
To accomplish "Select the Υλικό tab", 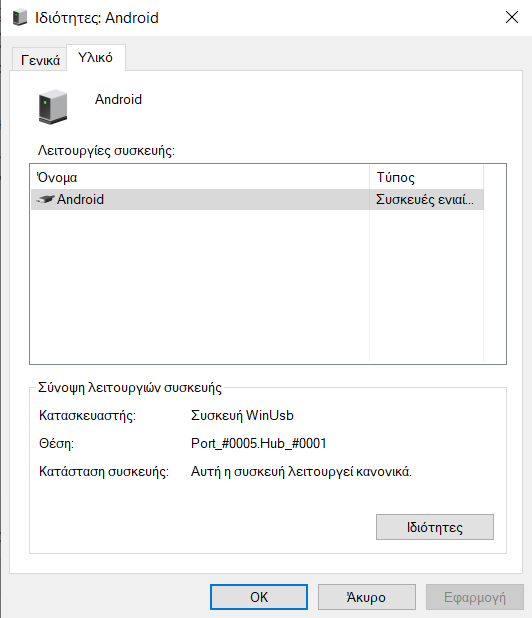I will (x=96, y=58).
